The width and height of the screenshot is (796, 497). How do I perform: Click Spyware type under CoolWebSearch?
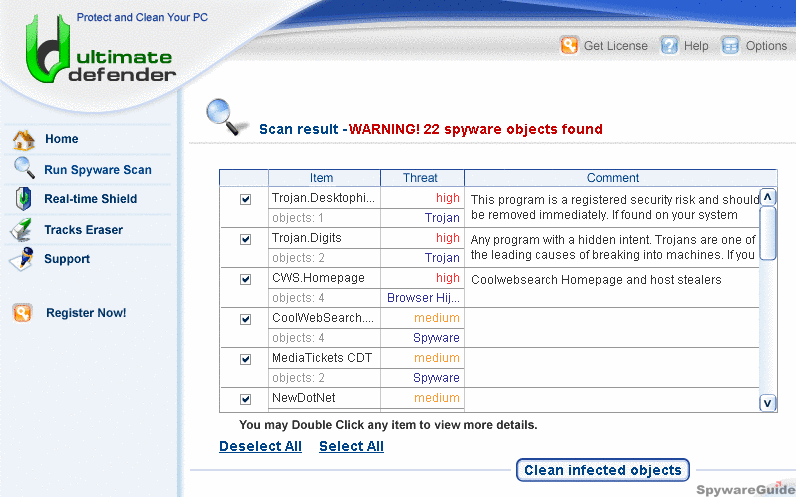click(436, 338)
